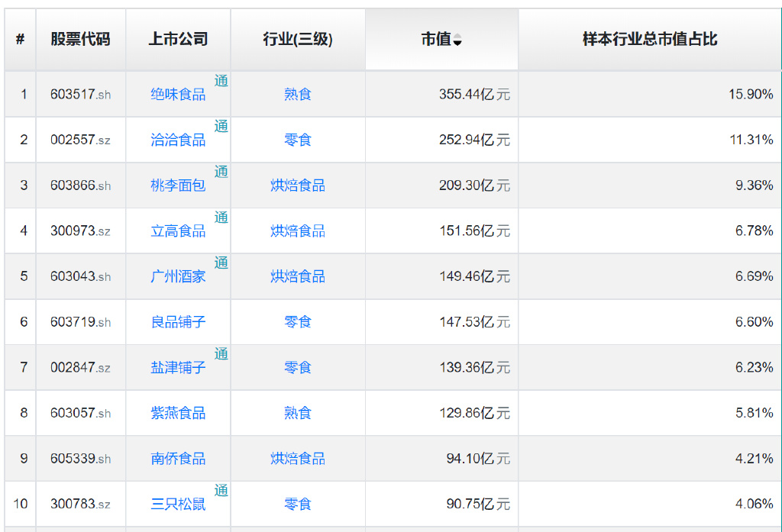Click 零食 industry link in 良品铺子 row
The height and width of the screenshot is (532, 782).
click(x=298, y=322)
